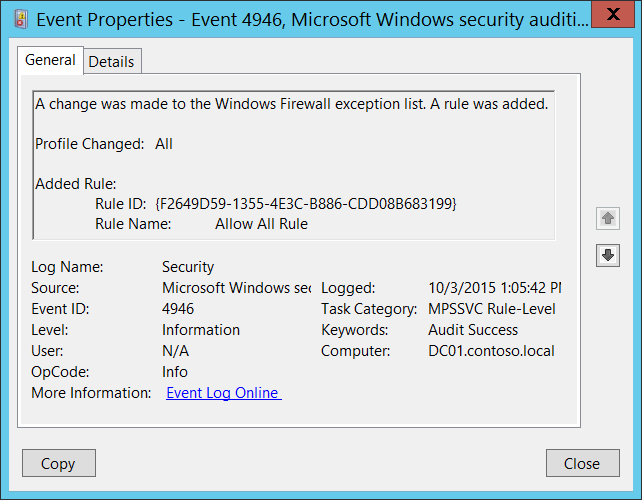Go to next event with down arrow
Screen dimensions: 642x500
click(x=607, y=255)
